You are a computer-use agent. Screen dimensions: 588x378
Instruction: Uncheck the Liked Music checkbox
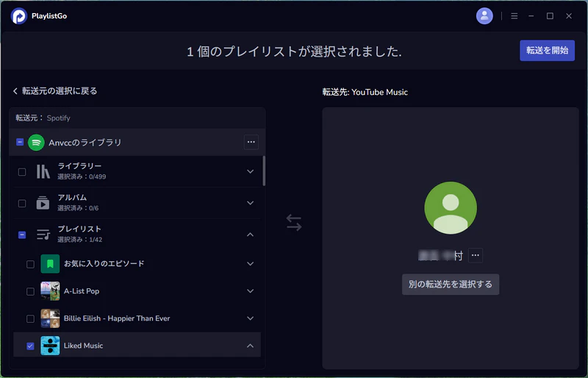30,346
